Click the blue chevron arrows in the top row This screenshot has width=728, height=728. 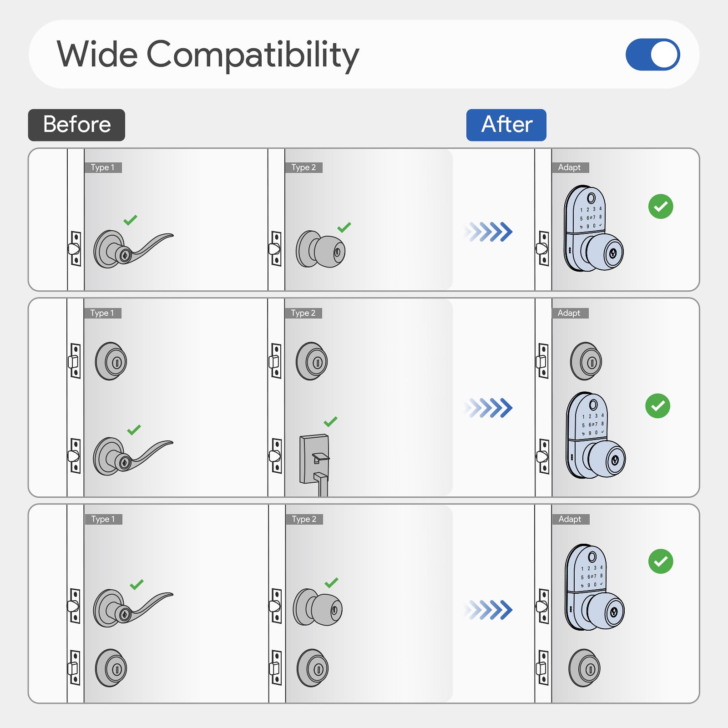point(489,232)
